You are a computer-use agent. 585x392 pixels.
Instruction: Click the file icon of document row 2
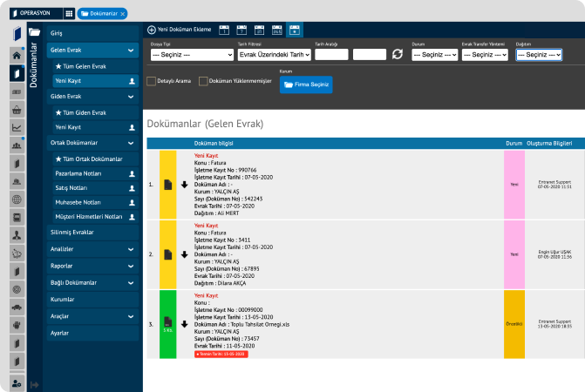(x=168, y=254)
